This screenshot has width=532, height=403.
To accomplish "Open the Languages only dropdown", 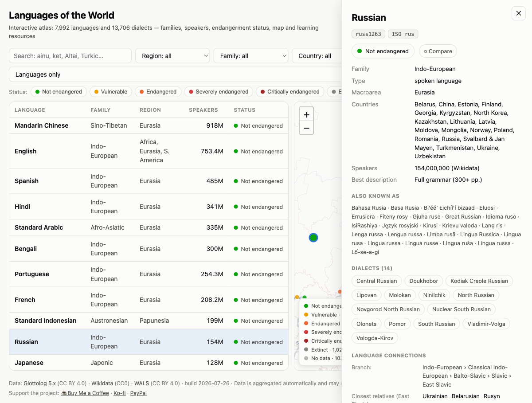I will point(175,74).
